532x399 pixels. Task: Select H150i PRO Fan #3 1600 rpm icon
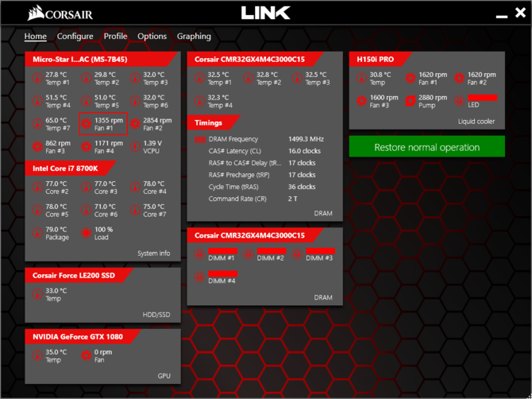click(x=361, y=101)
